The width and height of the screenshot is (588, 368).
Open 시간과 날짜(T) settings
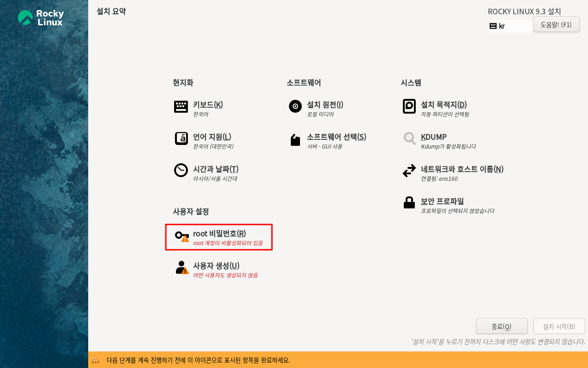pos(215,169)
